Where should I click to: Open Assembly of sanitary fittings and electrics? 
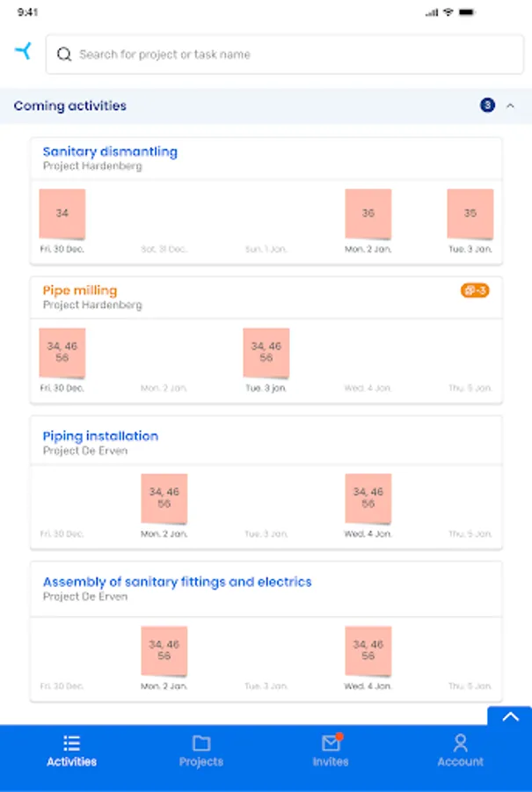coord(177,582)
